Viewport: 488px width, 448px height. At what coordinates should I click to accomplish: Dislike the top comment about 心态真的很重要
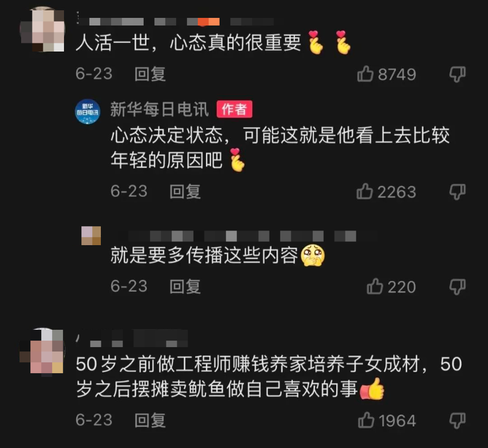[x=457, y=74]
